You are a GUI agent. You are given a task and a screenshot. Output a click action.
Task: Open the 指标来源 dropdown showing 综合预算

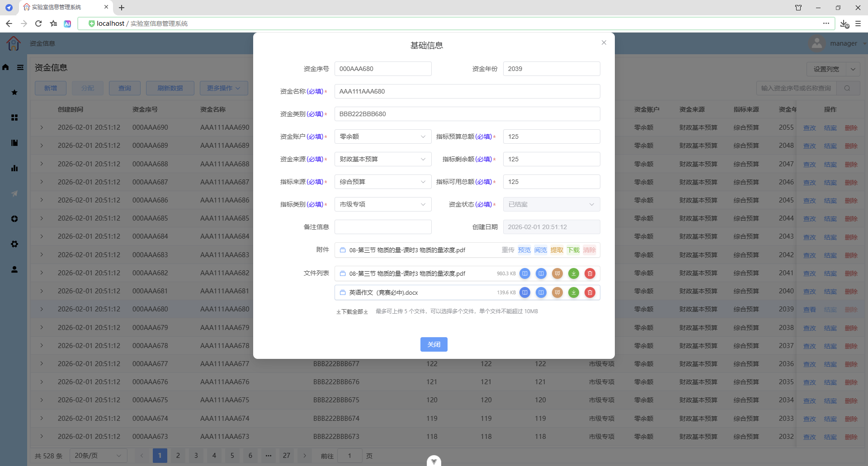[383, 182]
